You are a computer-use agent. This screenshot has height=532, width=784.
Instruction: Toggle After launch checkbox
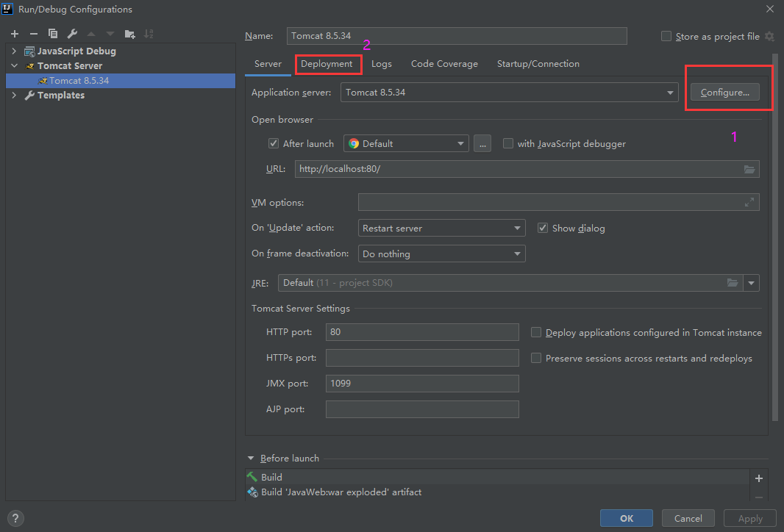click(274, 144)
